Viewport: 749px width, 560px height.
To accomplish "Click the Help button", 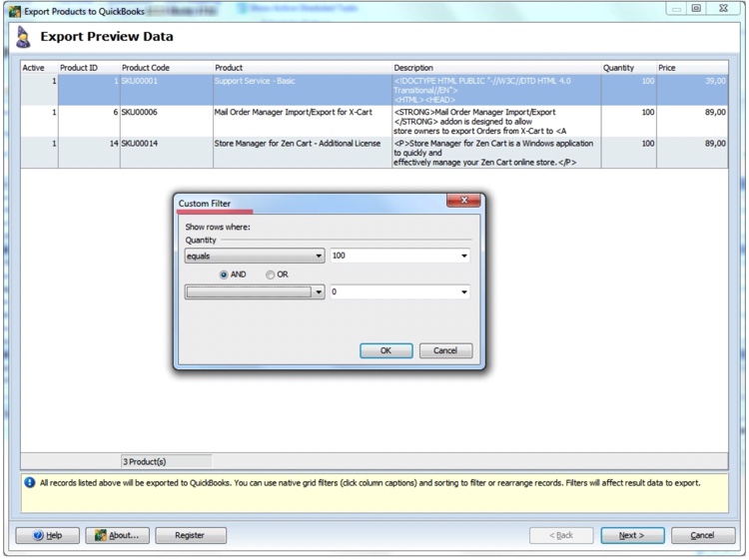I will (48, 535).
